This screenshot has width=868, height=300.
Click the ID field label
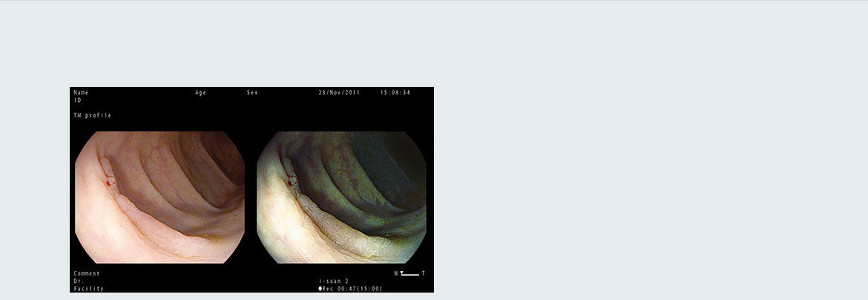77,100
